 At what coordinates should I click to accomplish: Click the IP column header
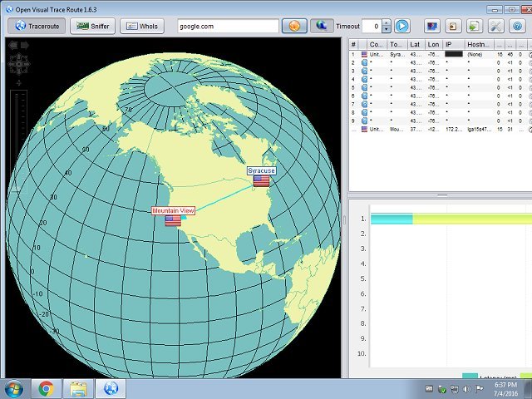click(449, 44)
